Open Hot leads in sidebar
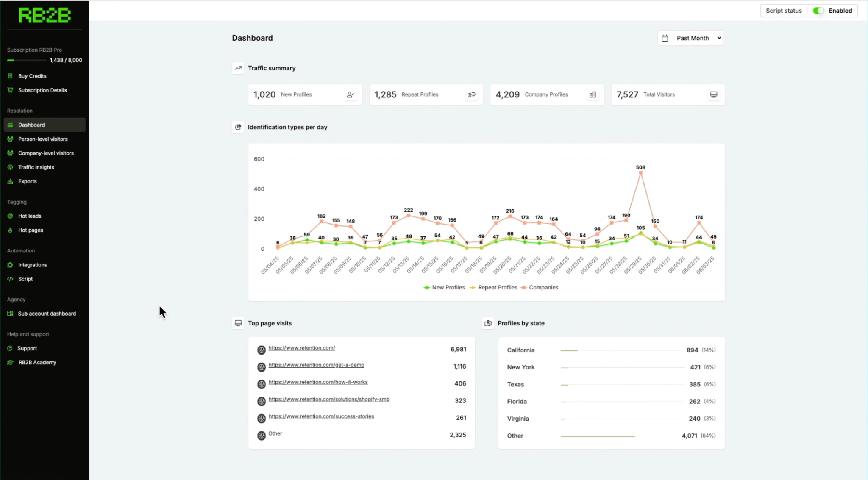 coord(45,216)
